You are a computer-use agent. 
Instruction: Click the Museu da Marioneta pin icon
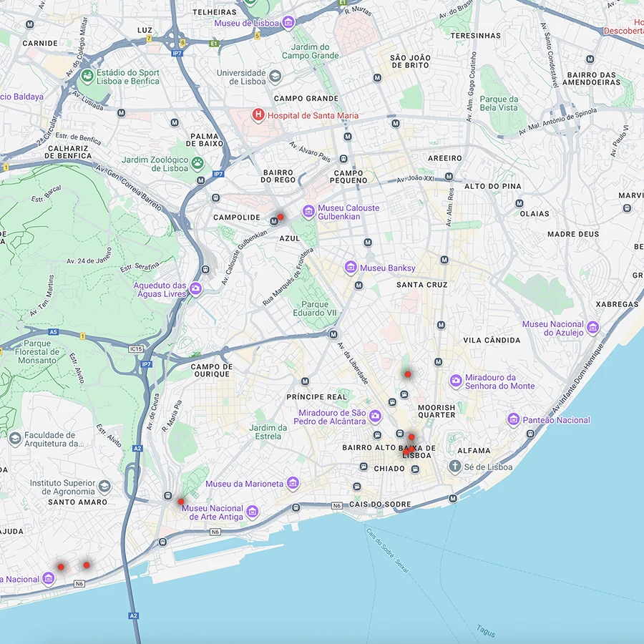click(x=293, y=484)
